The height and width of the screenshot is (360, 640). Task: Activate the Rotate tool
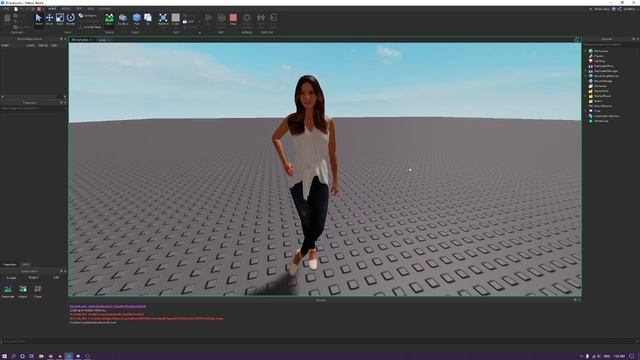(71, 19)
